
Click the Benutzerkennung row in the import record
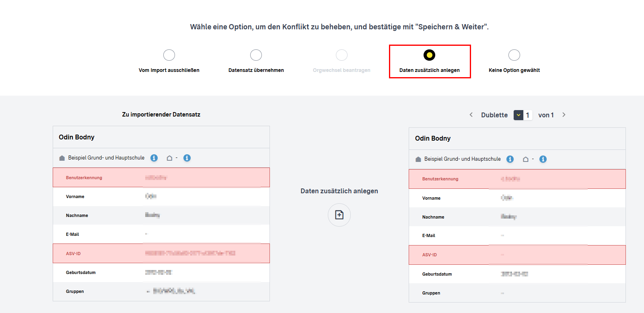(161, 178)
